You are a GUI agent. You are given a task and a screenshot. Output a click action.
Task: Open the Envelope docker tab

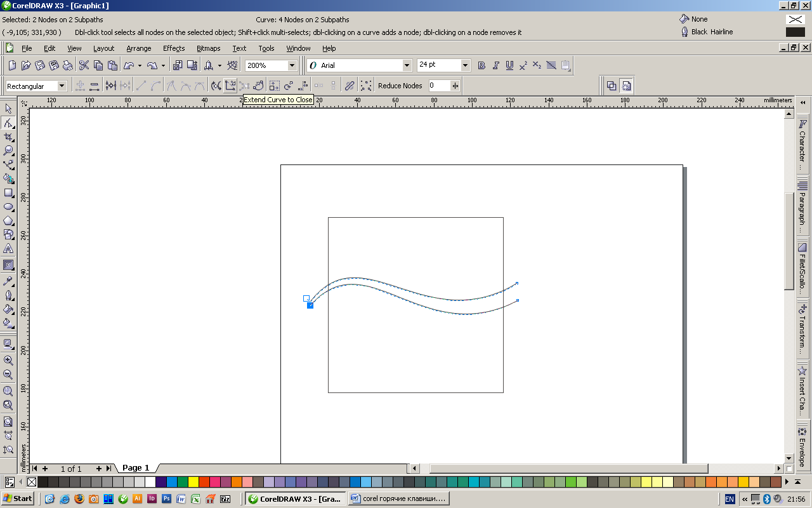pos(802,446)
